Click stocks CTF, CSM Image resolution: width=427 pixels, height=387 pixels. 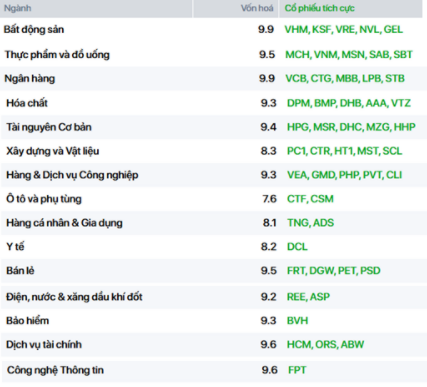coord(310,199)
